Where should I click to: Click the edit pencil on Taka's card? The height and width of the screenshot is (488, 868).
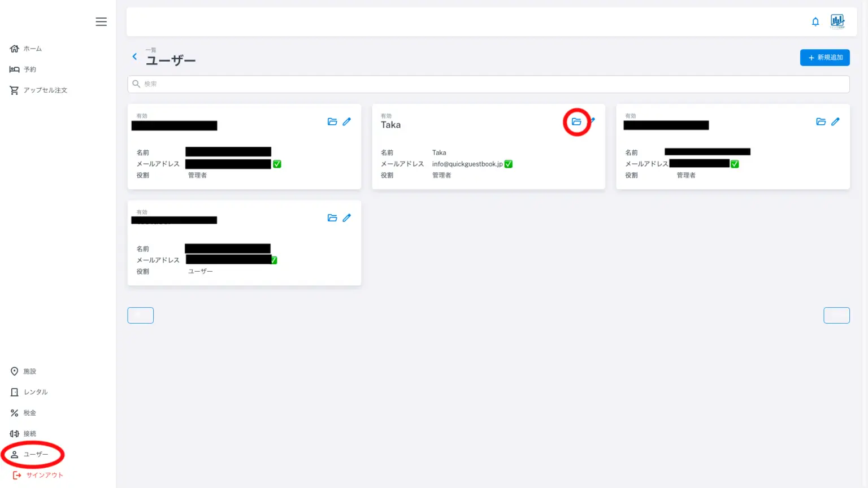[593, 120]
